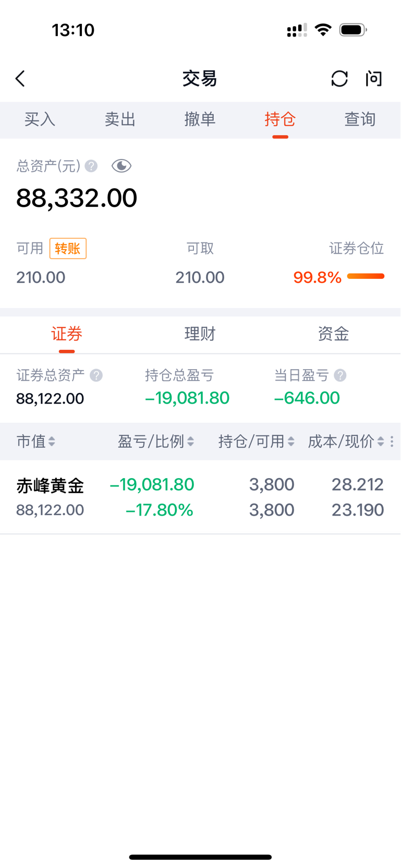
Task: Sort holdings by 市值
Action: (35, 442)
